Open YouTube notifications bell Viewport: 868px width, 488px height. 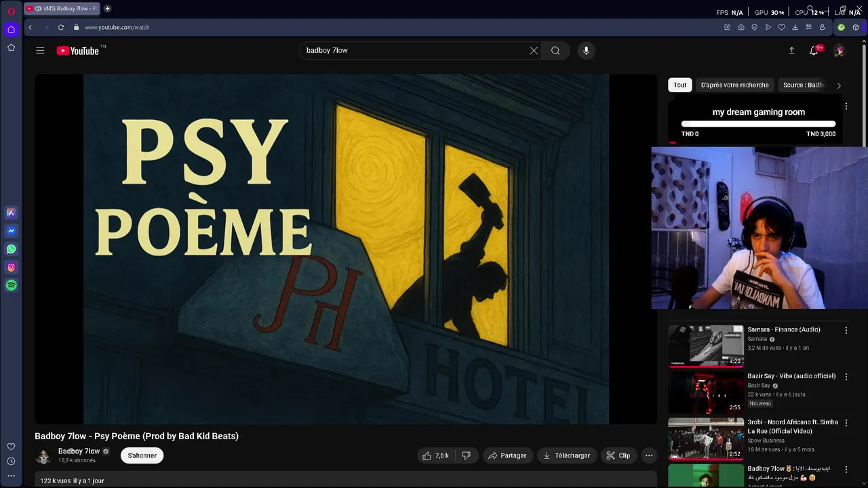(x=814, y=50)
